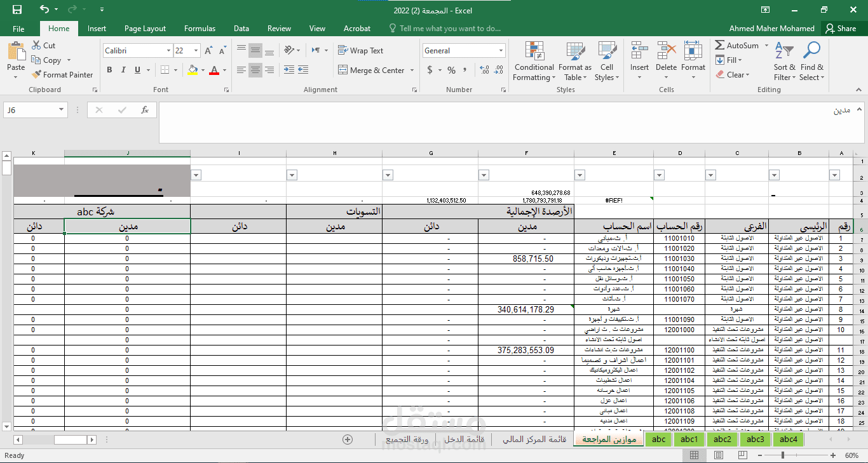
Task: Open the Fill options
Action: (729, 60)
